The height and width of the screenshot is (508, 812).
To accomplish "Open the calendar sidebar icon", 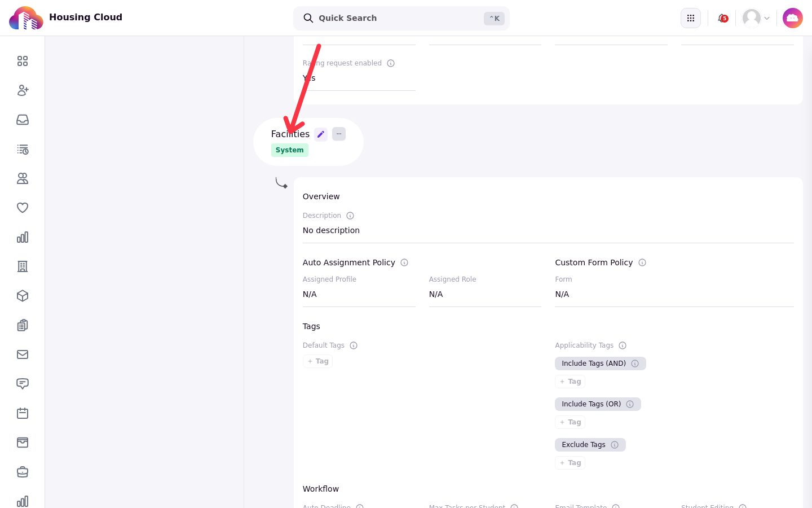I will [x=23, y=413].
